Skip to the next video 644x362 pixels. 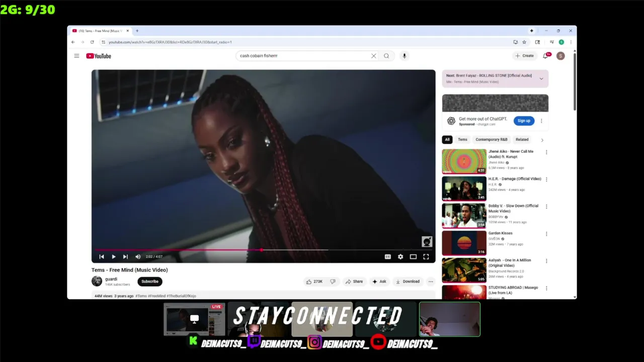pos(125,256)
